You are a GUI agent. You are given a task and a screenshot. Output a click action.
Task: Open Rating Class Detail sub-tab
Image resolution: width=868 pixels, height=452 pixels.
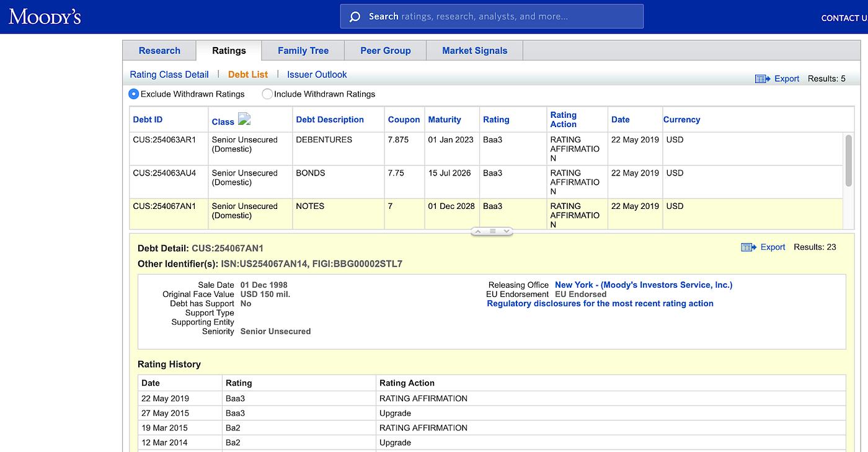pos(169,74)
